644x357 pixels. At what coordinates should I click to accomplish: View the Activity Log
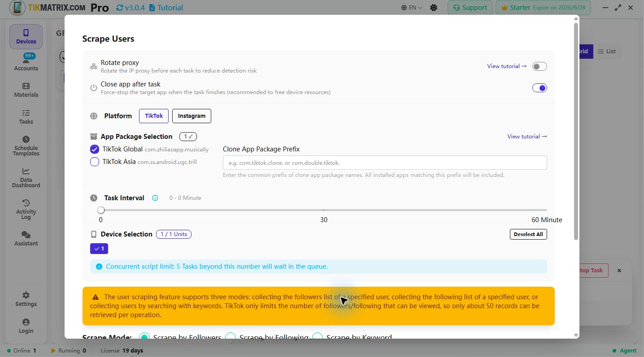(26, 209)
